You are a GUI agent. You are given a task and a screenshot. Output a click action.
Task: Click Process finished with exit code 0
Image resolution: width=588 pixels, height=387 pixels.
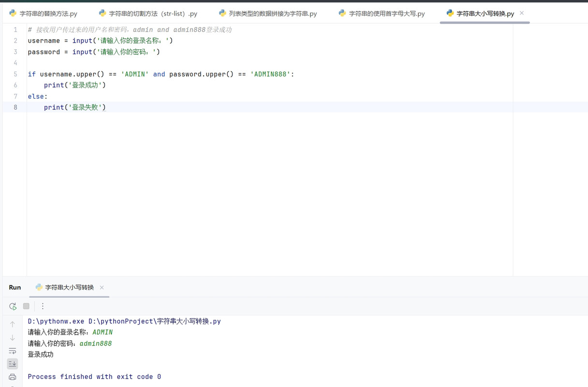click(x=94, y=377)
